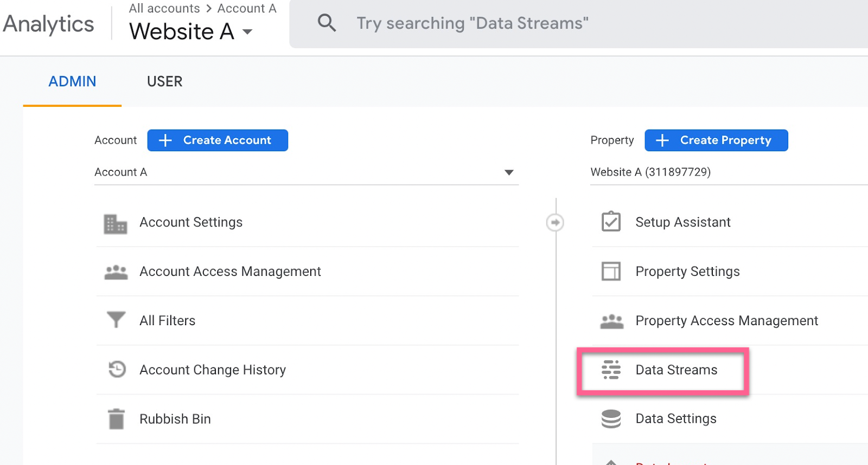Click the search magnifier icon

(x=327, y=23)
